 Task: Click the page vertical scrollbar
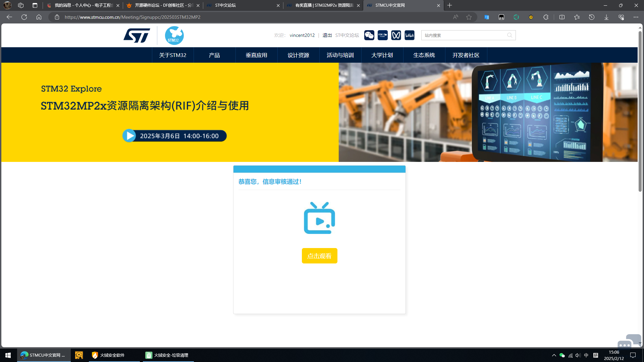pos(640,111)
